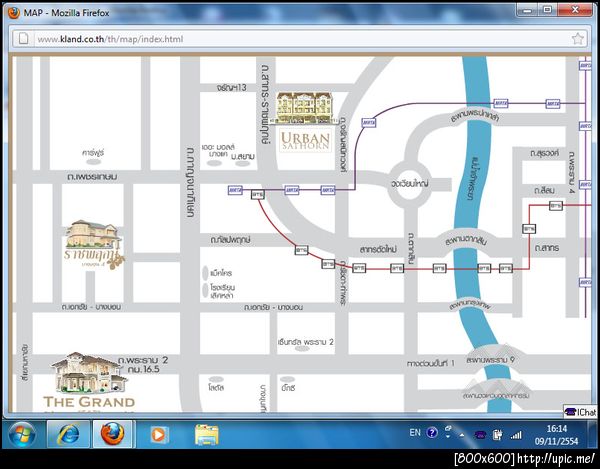Click the bookmark star in the address bar
The width and height of the screenshot is (600, 469).
[x=577, y=39]
